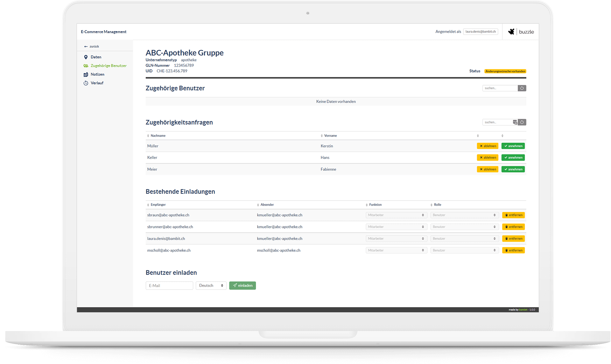611x364 pixels.
Task: Open Rolle dropdown for sbrunner@abc-apotheke.ch
Action: tap(464, 227)
